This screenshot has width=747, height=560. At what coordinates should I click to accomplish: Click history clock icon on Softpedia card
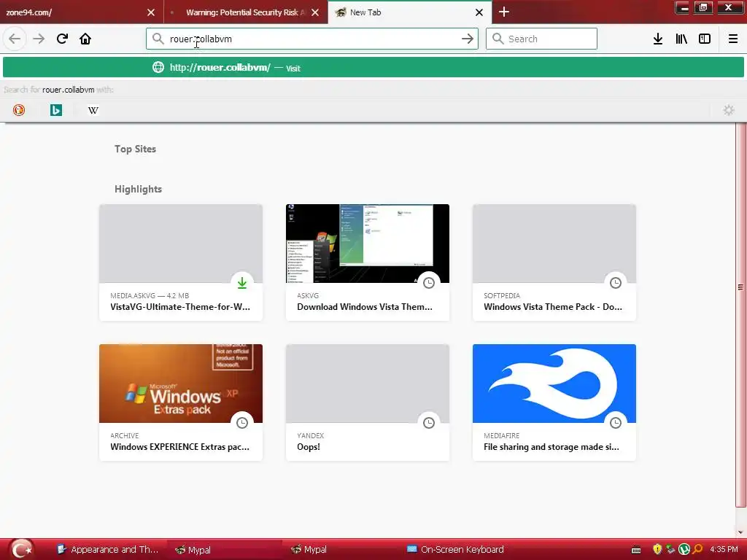(616, 283)
